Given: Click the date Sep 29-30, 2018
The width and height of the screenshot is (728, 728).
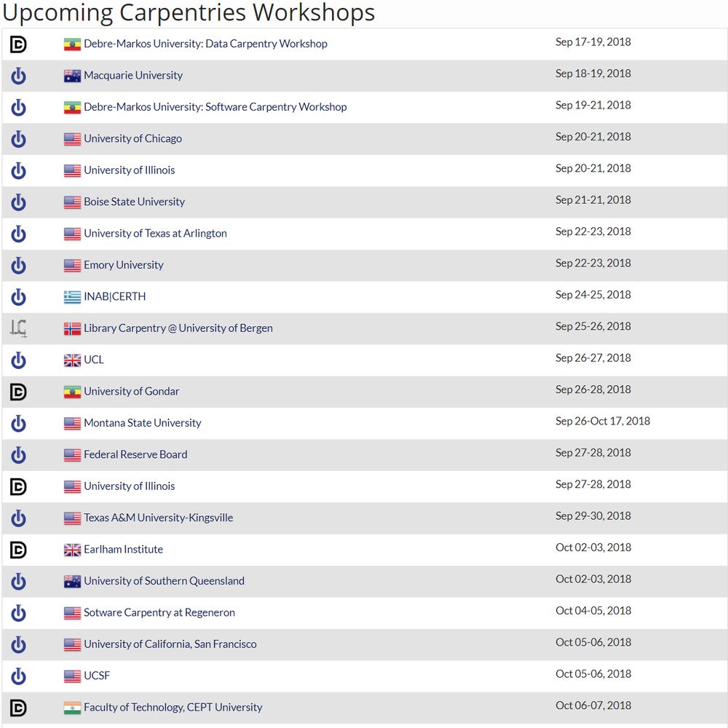Looking at the screenshot, I should (593, 515).
